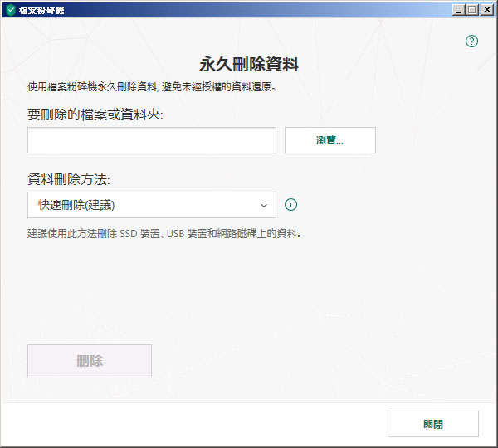This screenshot has width=498, height=448.
Task: Click the 資料刪除方法 label
Action: 69,179
